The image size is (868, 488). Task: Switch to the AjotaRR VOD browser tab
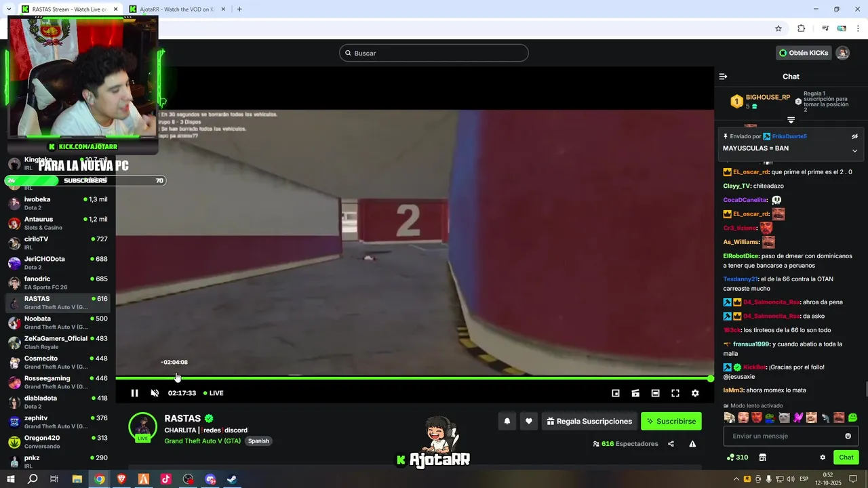178,9
